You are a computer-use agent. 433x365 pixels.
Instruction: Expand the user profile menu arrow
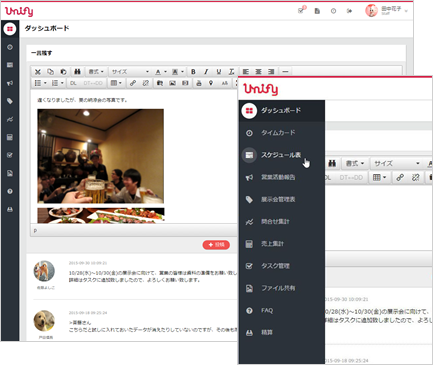click(406, 11)
